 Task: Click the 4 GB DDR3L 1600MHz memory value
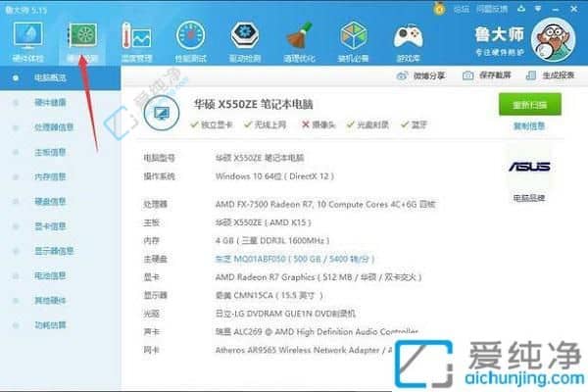point(272,240)
